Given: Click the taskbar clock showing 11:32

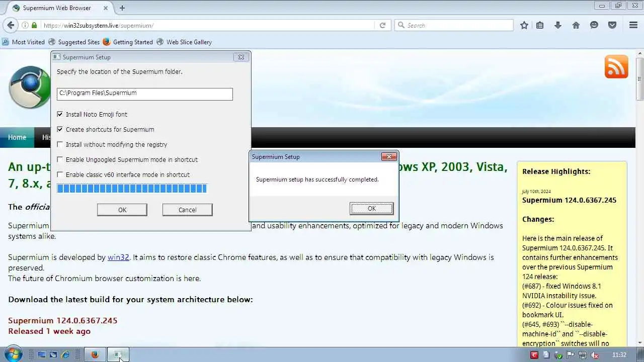Looking at the screenshot, I should pos(619,355).
